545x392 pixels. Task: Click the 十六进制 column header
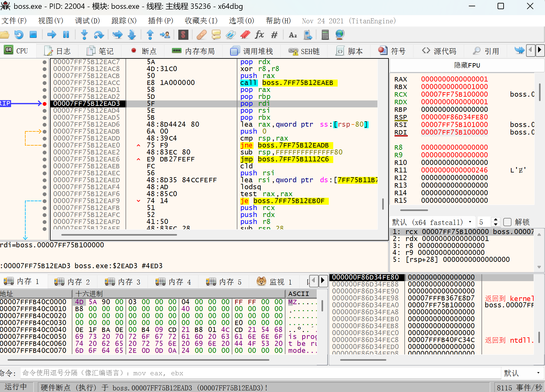click(180, 294)
